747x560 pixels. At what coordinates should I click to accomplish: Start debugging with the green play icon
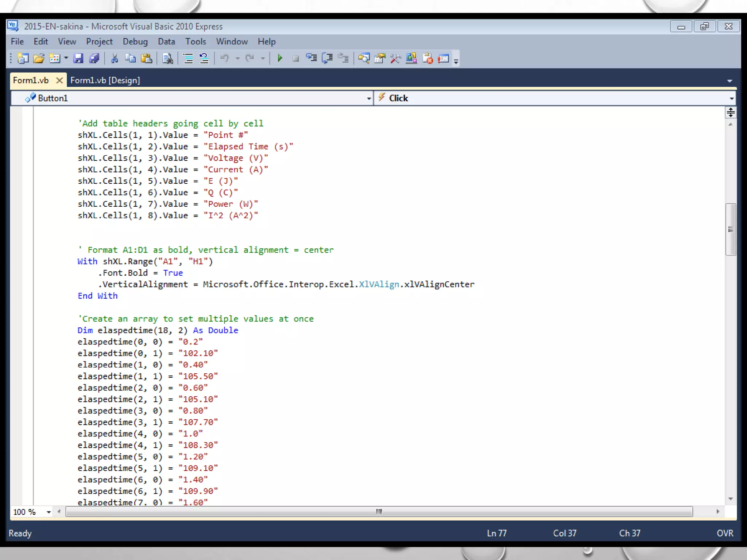coord(280,58)
